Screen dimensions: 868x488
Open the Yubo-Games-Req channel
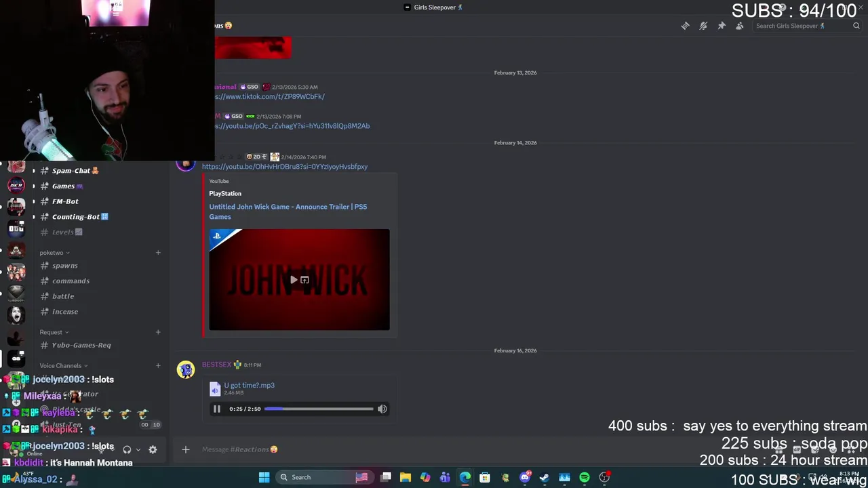81,345
